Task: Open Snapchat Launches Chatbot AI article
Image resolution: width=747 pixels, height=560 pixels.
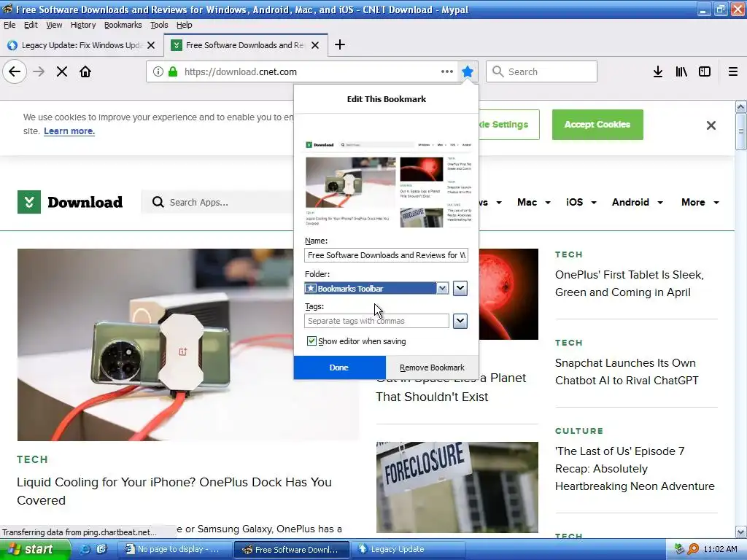Action: [627, 371]
